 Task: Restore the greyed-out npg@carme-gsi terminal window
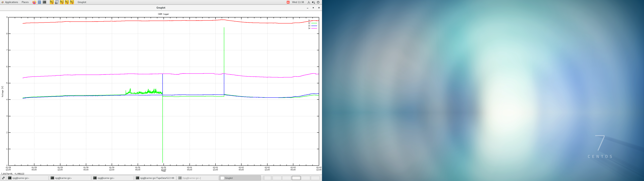pyautogui.click(x=198, y=178)
